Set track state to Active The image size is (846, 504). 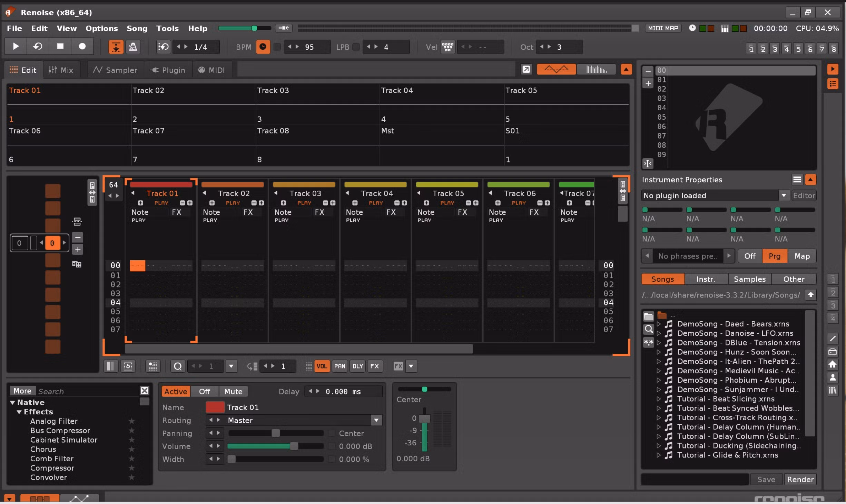[176, 391]
